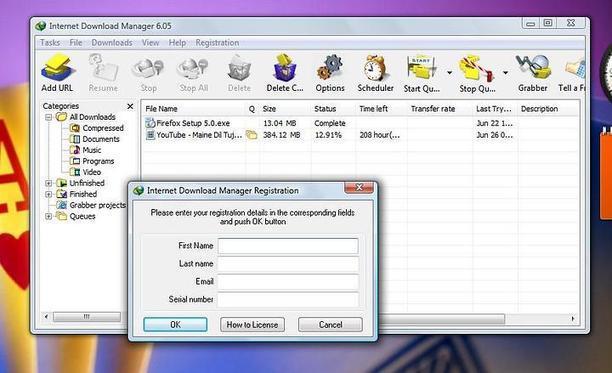Click the Start Queue toolbar icon
Image resolution: width=612 pixels, height=373 pixels.
(x=422, y=68)
